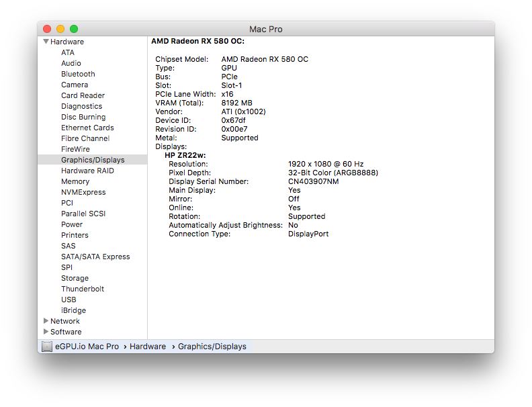
Task: Open the SAS entry
Action: 69,246
